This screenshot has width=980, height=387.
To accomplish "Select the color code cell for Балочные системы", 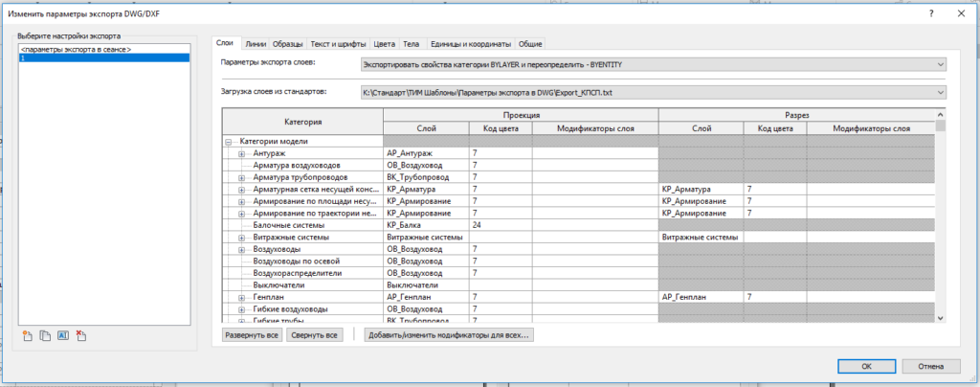I will [x=500, y=225].
